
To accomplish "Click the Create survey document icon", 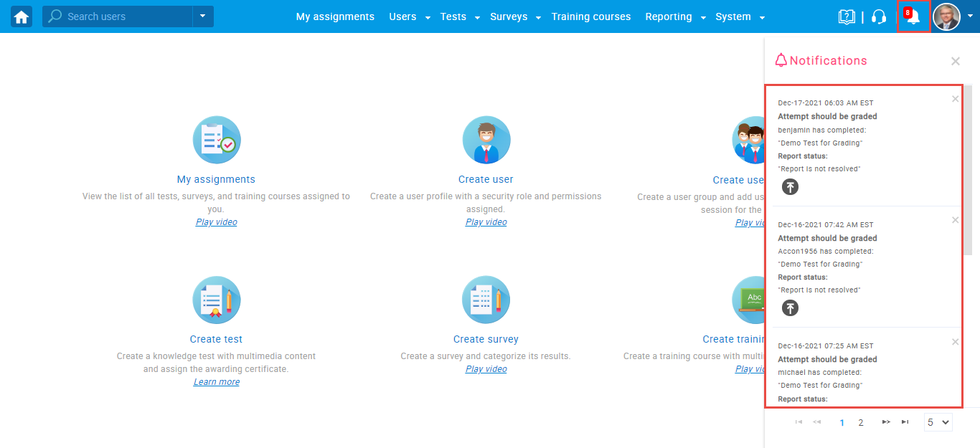I will tap(486, 300).
